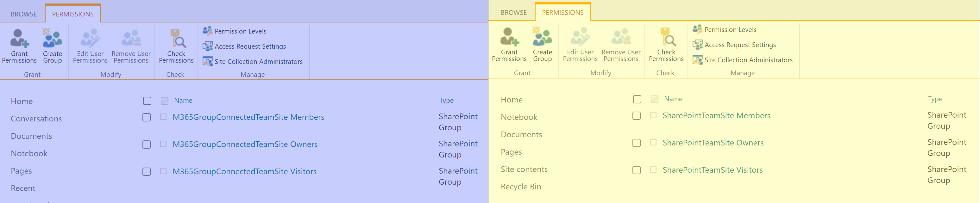Select PERMISSIONS tab in yellow right panel
This screenshot has width=980, height=203.
tap(562, 13)
